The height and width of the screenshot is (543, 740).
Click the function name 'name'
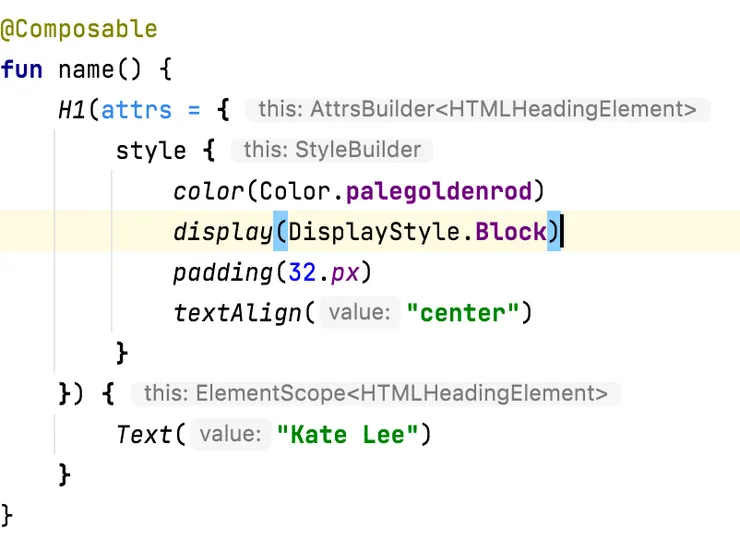(86, 70)
